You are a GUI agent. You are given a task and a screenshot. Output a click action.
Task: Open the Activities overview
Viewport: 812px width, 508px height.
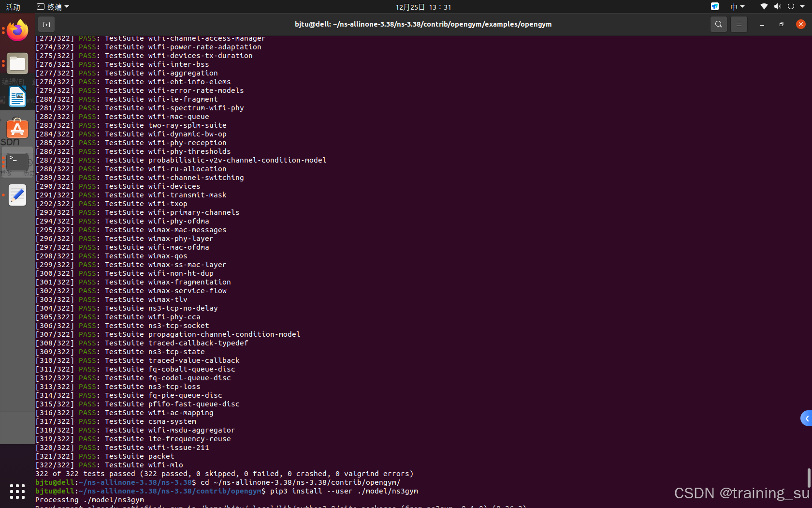(x=13, y=7)
